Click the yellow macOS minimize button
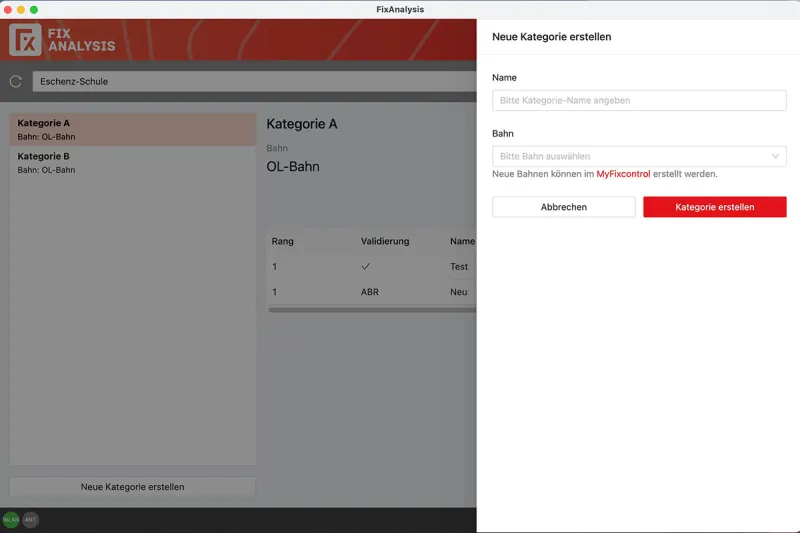Viewport: 800px width, 533px height. 21,10
